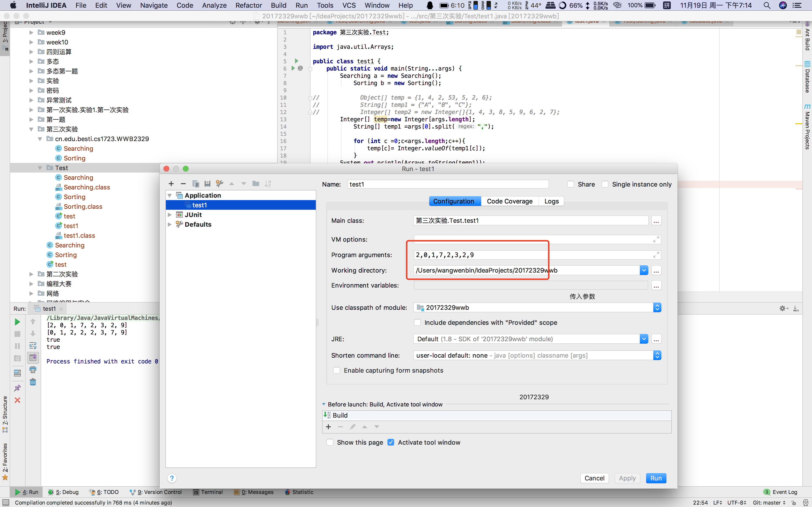Click the Main class field

point(531,221)
